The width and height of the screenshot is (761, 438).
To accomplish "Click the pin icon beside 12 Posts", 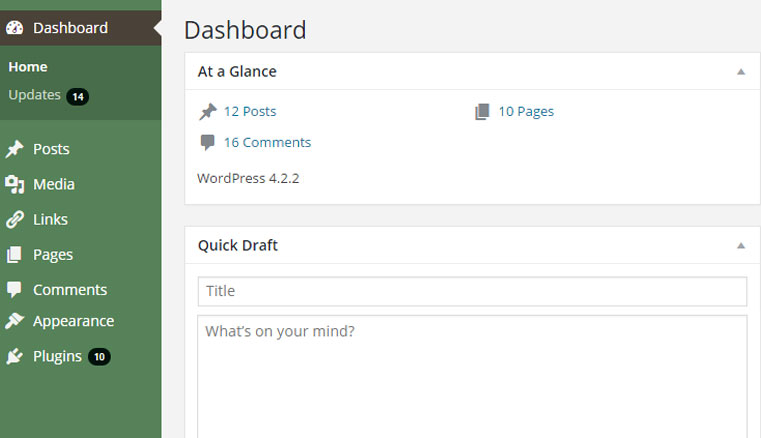I will point(208,112).
